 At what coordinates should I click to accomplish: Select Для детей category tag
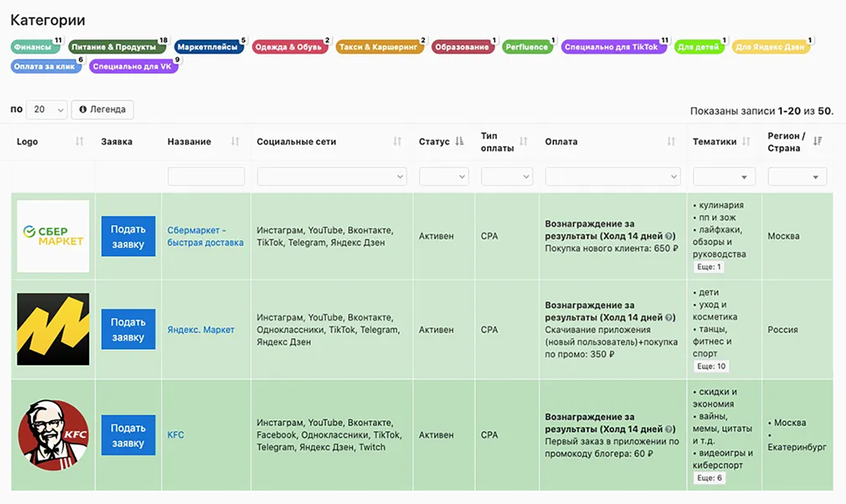pyautogui.click(x=700, y=47)
